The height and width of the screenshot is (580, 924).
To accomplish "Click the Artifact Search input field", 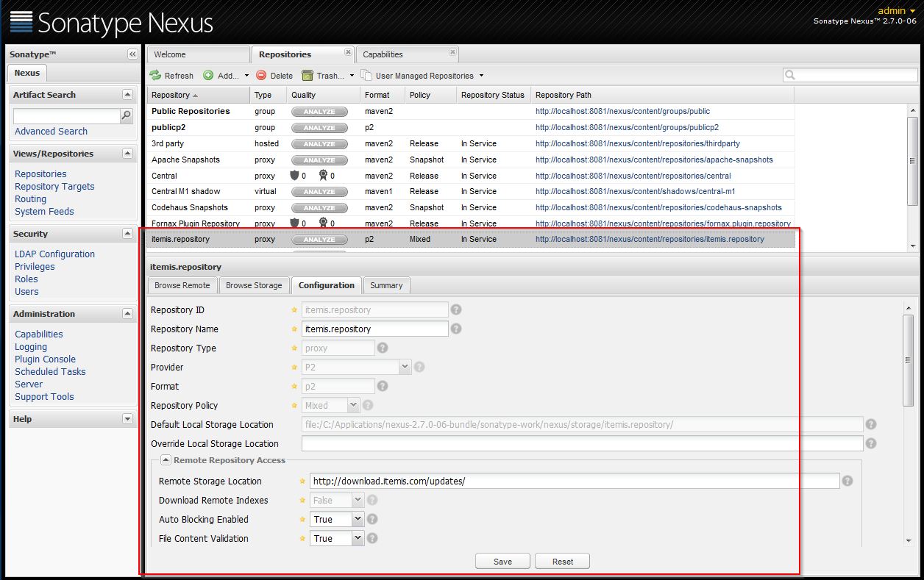I will (x=66, y=115).
